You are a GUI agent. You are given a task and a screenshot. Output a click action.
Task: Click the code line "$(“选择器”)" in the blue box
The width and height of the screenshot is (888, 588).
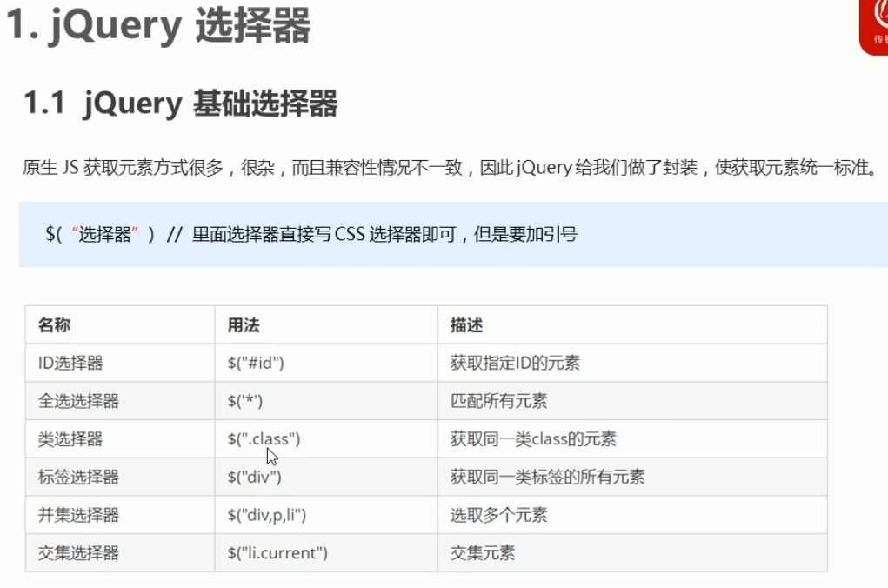click(x=100, y=234)
